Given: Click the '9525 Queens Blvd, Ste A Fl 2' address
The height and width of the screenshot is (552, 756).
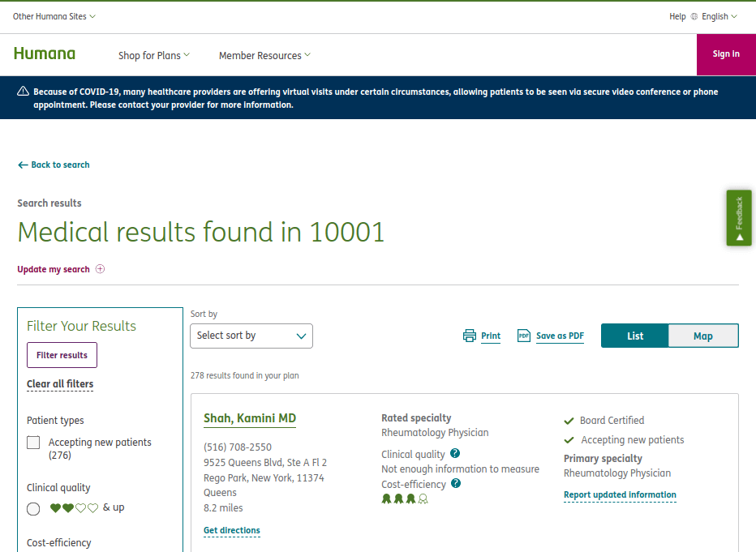Looking at the screenshot, I should click(265, 462).
